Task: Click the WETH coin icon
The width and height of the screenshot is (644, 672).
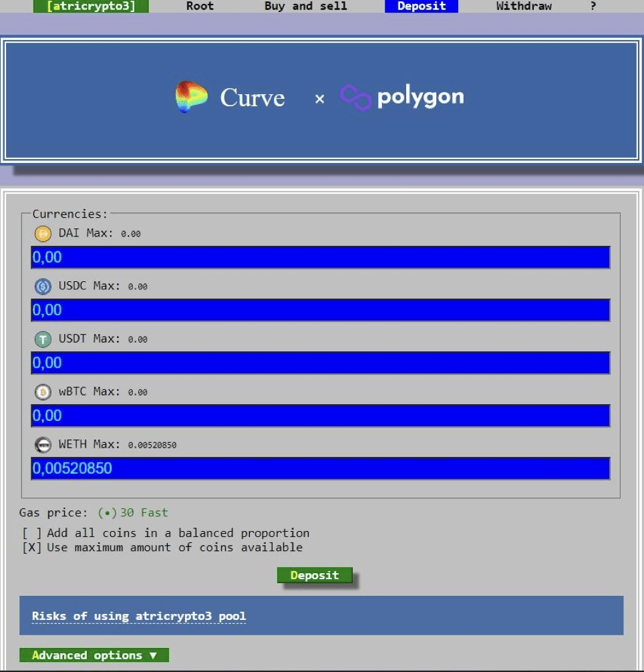Action: (43, 444)
